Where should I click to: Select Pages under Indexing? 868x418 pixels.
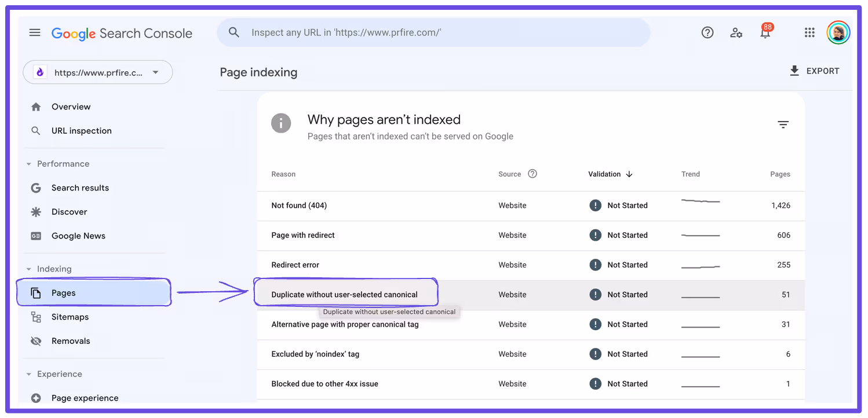coord(93,293)
